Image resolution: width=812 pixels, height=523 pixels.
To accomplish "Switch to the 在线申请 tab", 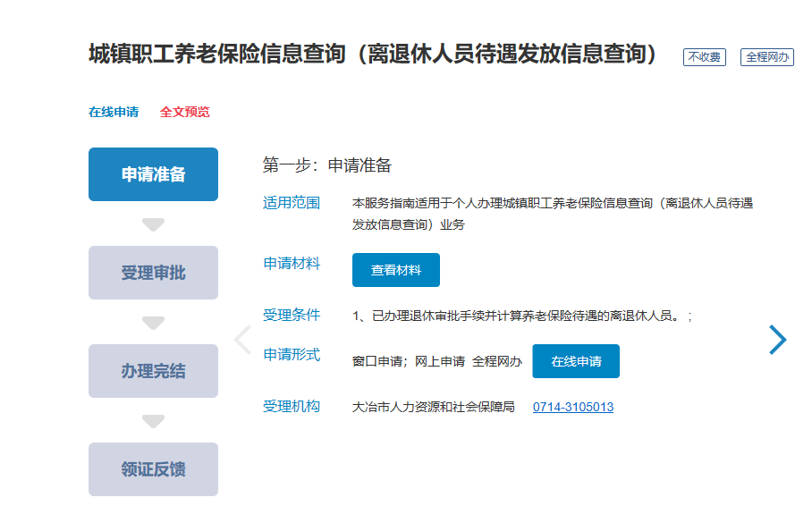I will [x=114, y=113].
